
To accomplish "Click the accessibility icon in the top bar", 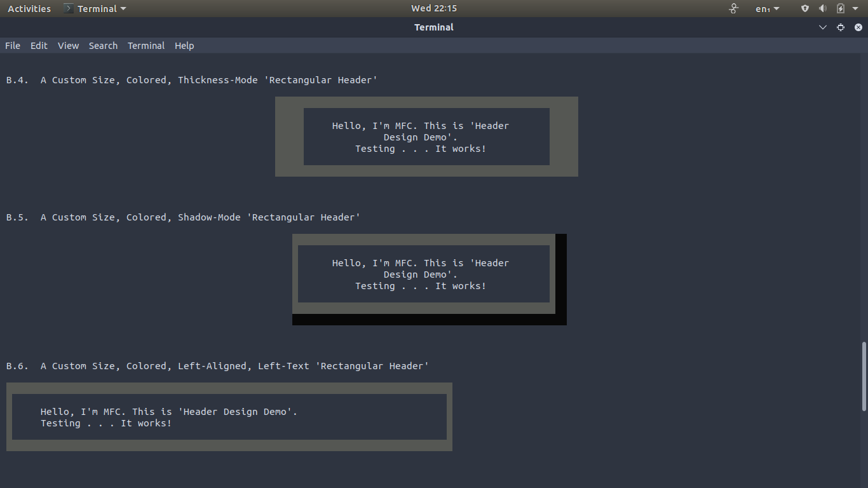I will (733, 8).
